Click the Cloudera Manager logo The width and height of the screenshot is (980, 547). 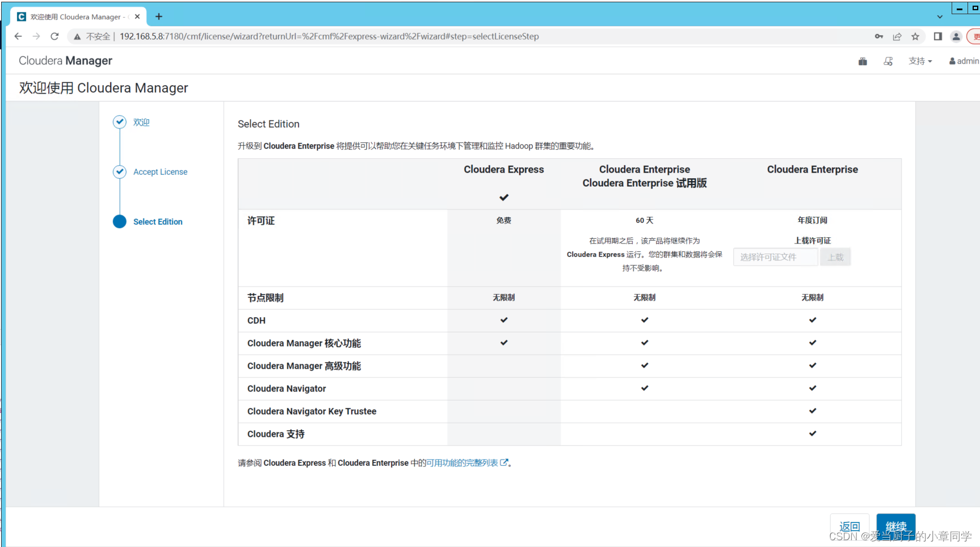[65, 61]
